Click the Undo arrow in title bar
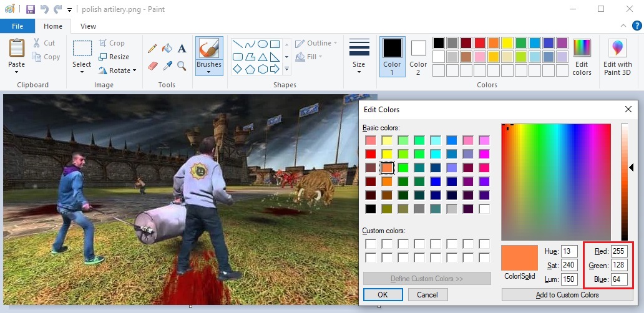The image size is (644, 313). [x=44, y=9]
